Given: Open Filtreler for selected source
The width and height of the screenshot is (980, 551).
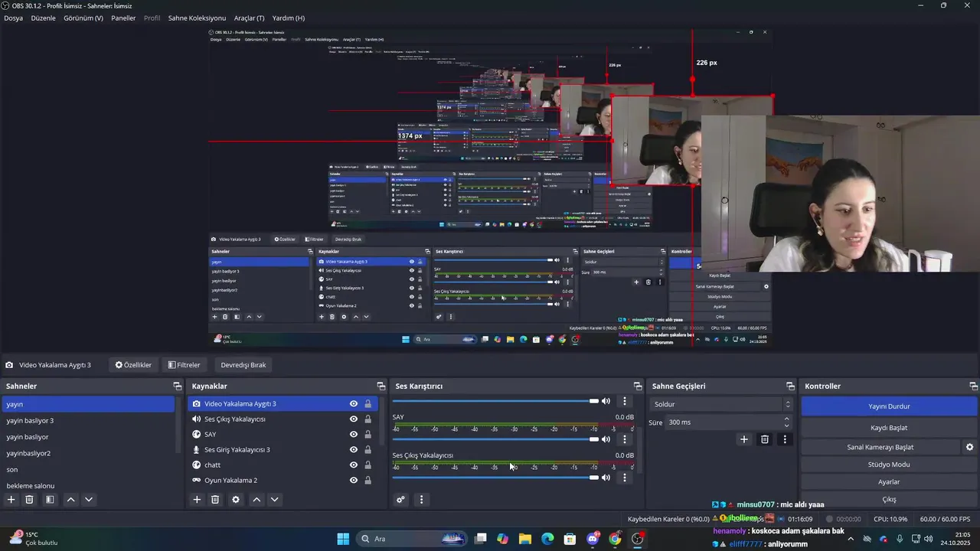Looking at the screenshot, I should point(184,365).
